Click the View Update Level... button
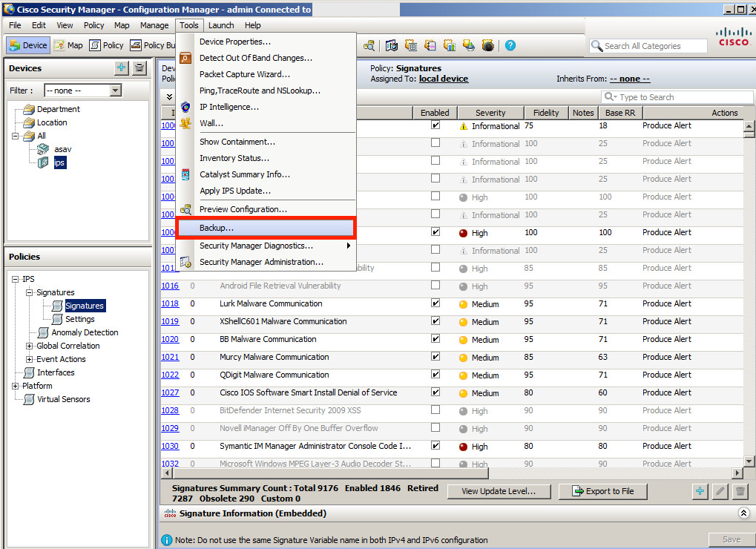This screenshot has width=756, height=549. [x=499, y=491]
